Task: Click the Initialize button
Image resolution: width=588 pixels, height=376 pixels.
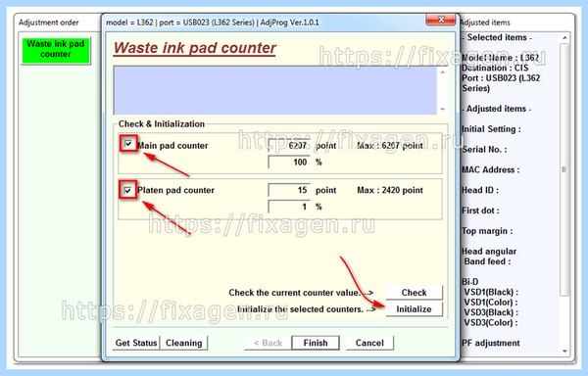Action: click(x=414, y=309)
